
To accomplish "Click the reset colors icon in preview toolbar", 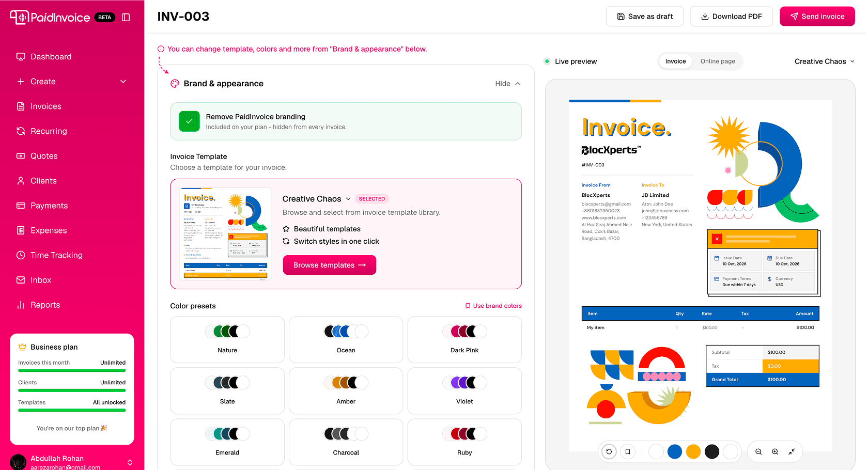I will [609, 451].
